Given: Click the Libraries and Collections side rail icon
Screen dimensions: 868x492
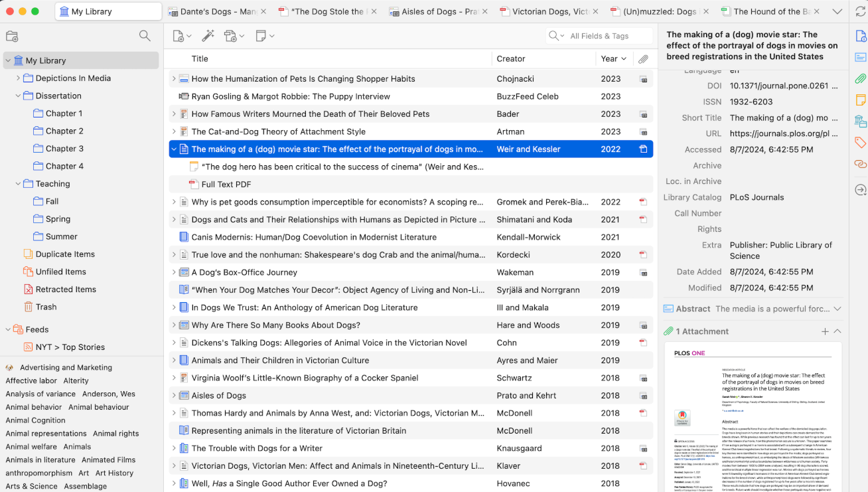Looking at the screenshot, I should (x=860, y=121).
